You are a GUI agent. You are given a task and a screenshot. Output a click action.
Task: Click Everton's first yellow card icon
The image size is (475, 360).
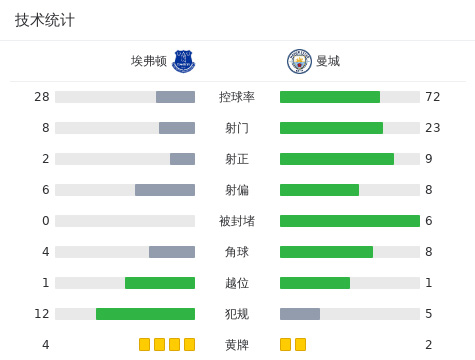tap(144, 344)
